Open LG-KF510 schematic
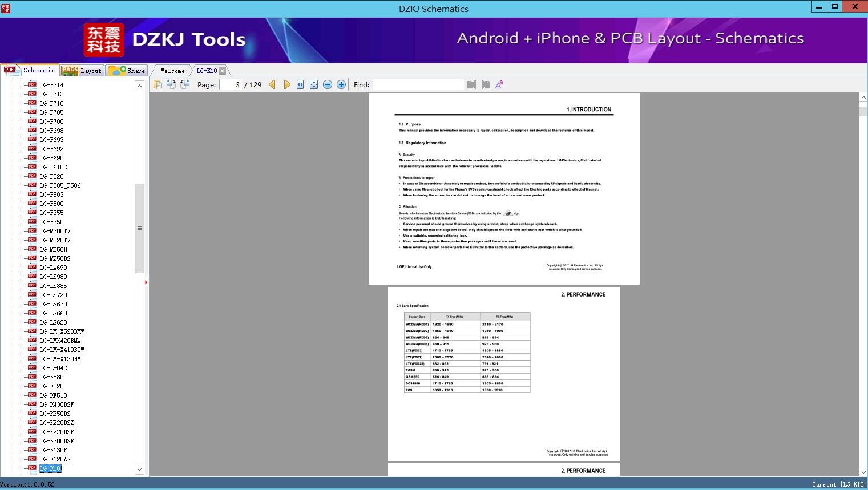The width and height of the screenshot is (868, 490). (x=53, y=395)
